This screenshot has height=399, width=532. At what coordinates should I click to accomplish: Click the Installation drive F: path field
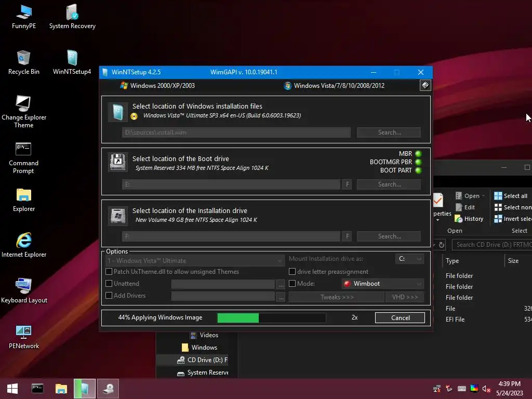click(231, 236)
